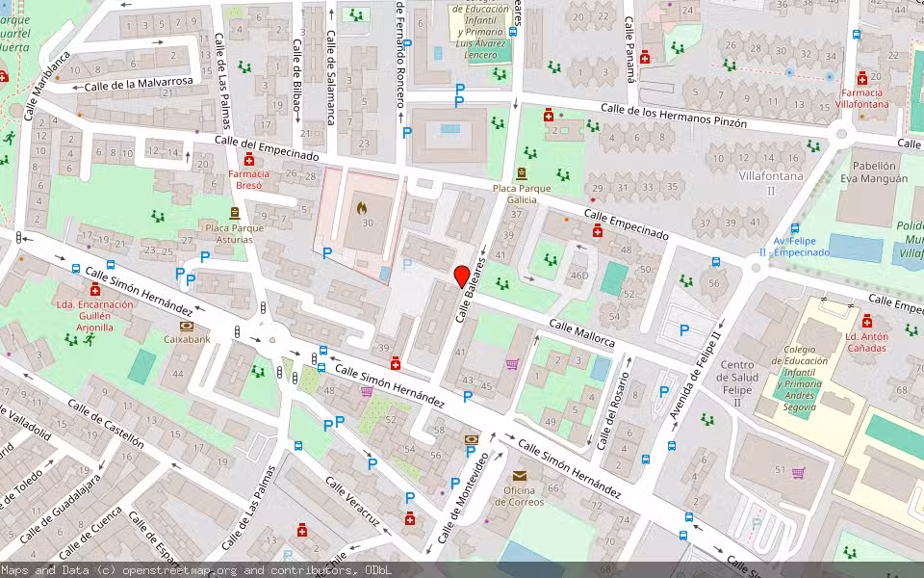
Task: Select the supermarket cart icon near Calle Mallorca
Action: click(x=511, y=364)
